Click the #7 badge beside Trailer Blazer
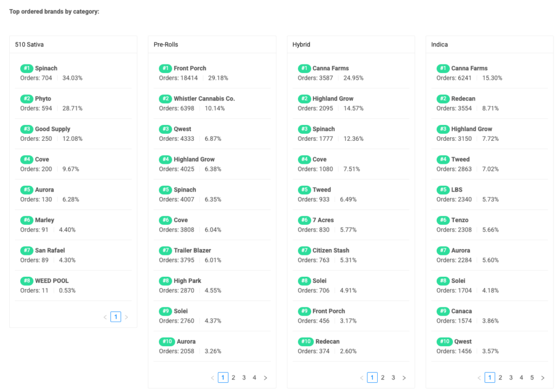The height and width of the screenshot is (392, 559). pos(165,251)
